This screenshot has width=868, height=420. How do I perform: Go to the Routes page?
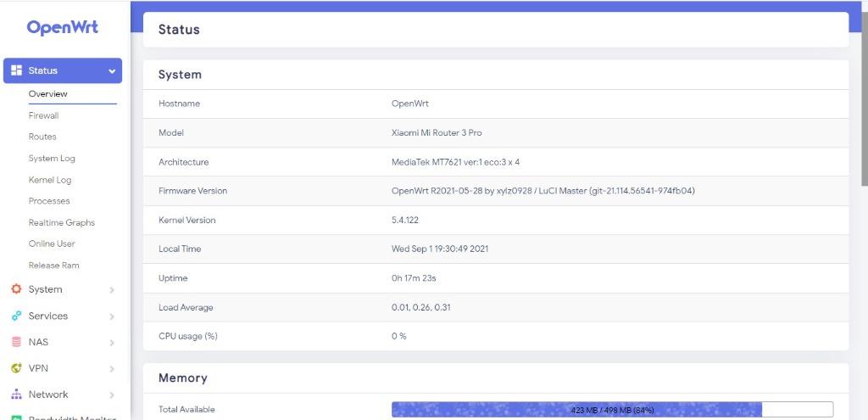(x=42, y=137)
